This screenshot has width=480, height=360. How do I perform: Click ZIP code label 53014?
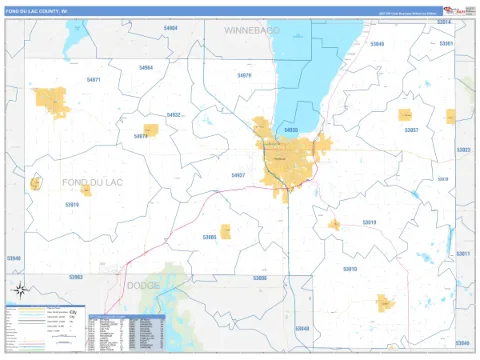click(444, 22)
